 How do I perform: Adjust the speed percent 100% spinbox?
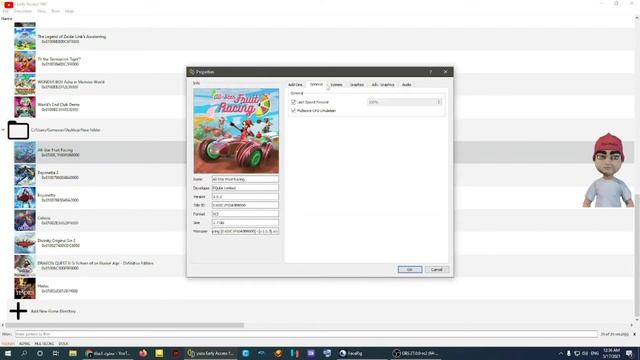point(404,102)
